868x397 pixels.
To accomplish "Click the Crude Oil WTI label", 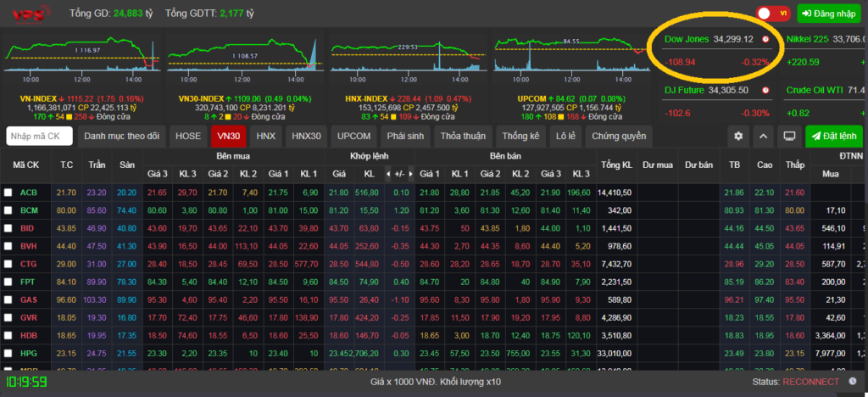I will tap(813, 90).
